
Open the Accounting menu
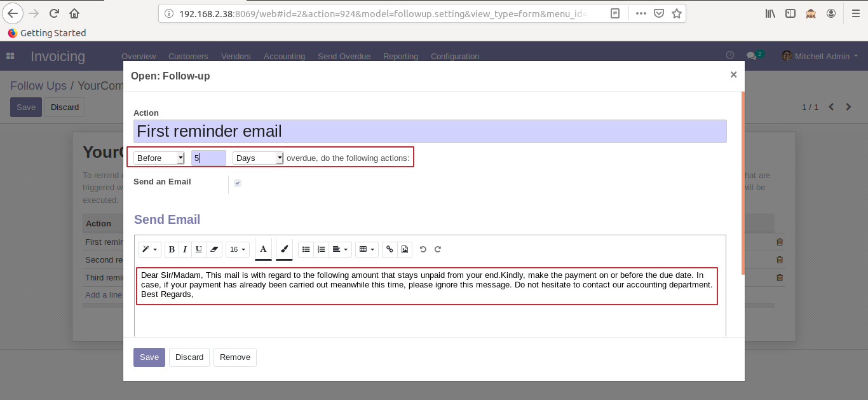tap(284, 57)
